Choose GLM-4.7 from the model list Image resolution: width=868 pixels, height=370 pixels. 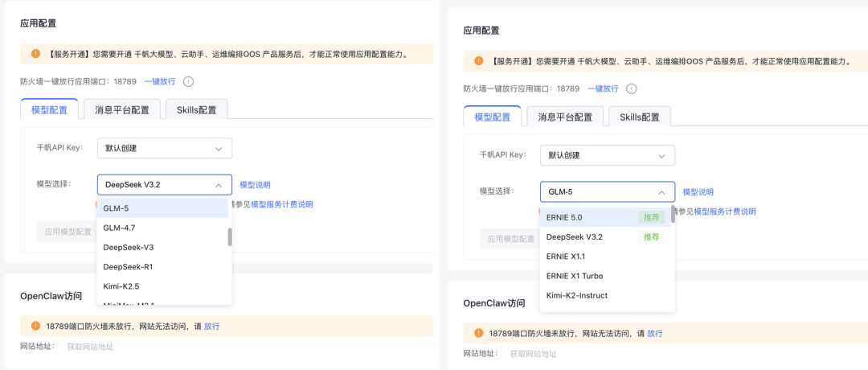pyautogui.click(x=119, y=228)
